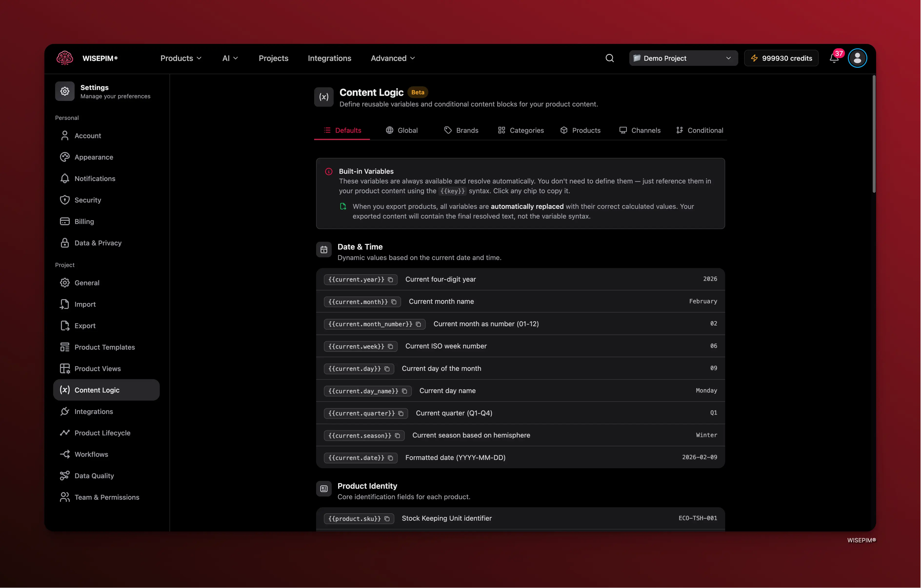Open the Integrations top navigation link
The image size is (921, 588).
click(329, 58)
